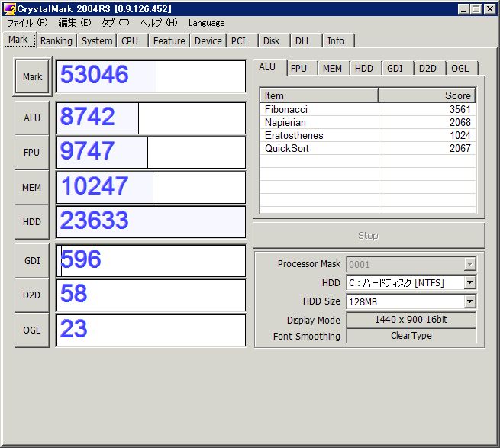Switch to the DLL tab
500x448 pixels.
click(306, 40)
